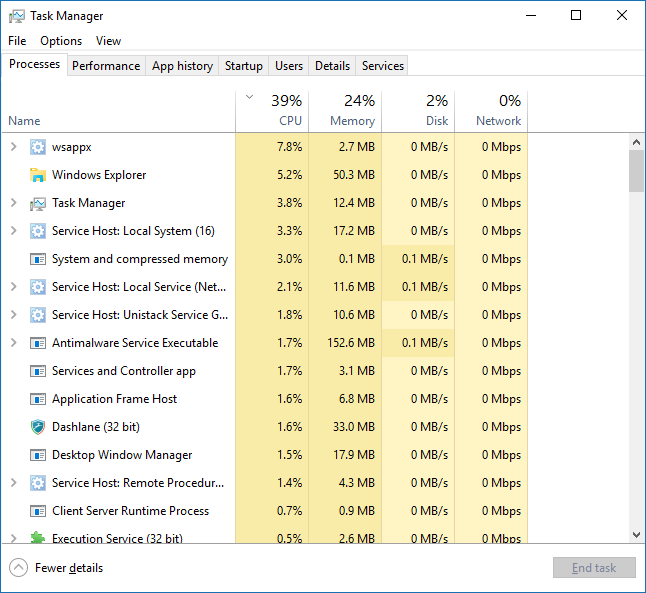
Task: Switch to the Services tab
Action: coord(382,66)
